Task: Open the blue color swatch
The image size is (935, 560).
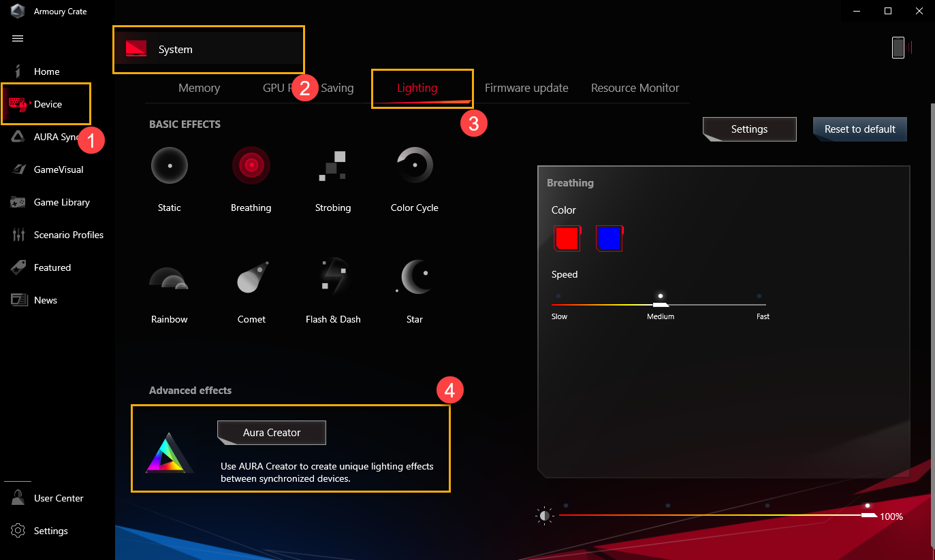Action: point(609,239)
